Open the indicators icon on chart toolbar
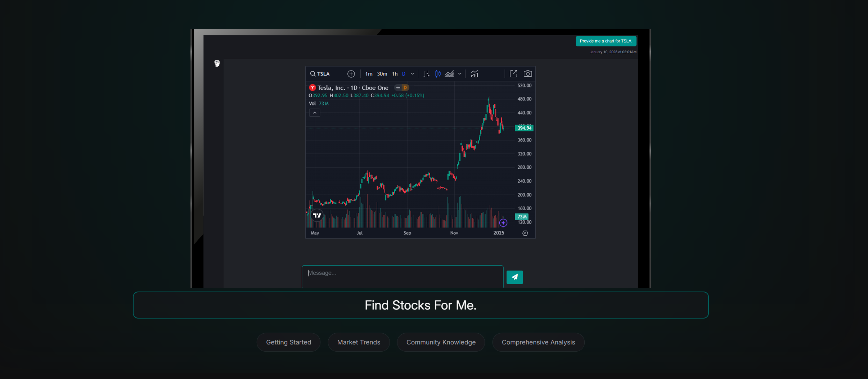The height and width of the screenshot is (379, 868). click(x=474, y=73)
